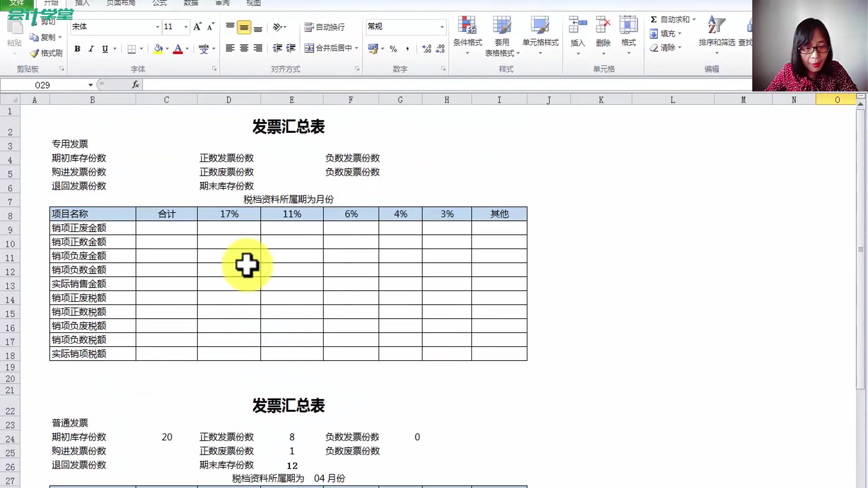This screenshot has height=488, width=868.
Task: Toggle bold formatting button
Action: [x=77, y=48]
